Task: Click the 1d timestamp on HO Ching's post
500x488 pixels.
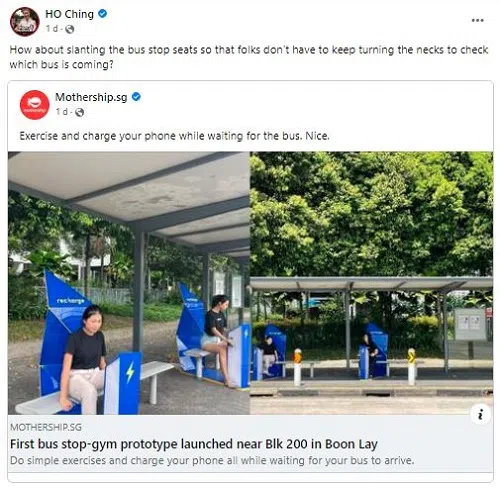Action: 51,29
